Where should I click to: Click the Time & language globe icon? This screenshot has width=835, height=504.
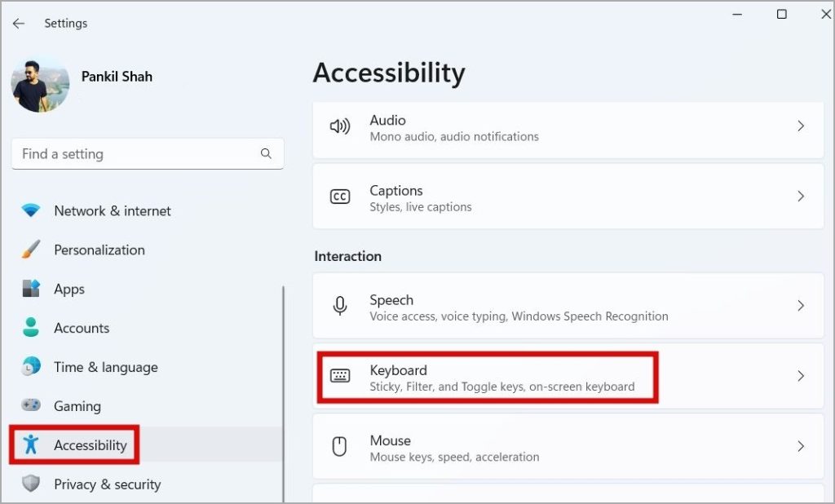point(31,366)
